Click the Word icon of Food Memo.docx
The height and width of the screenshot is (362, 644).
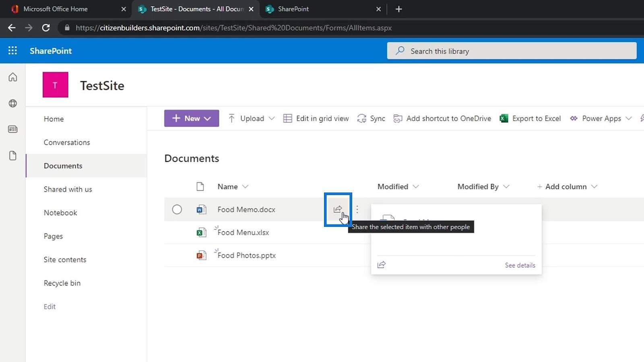201,209
